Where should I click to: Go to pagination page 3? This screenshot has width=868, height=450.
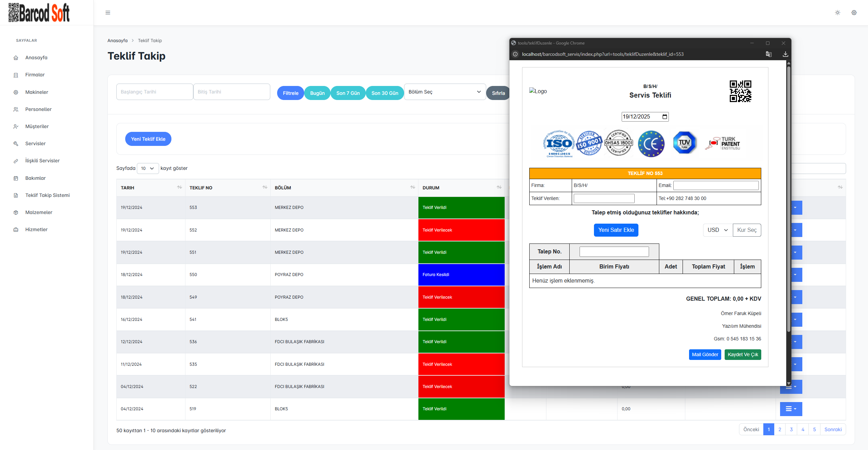coord(791,429)
